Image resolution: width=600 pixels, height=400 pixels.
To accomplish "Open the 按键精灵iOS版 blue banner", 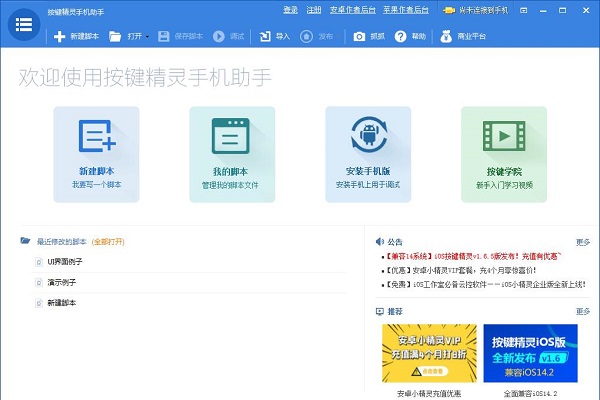I will pos(530,353).
